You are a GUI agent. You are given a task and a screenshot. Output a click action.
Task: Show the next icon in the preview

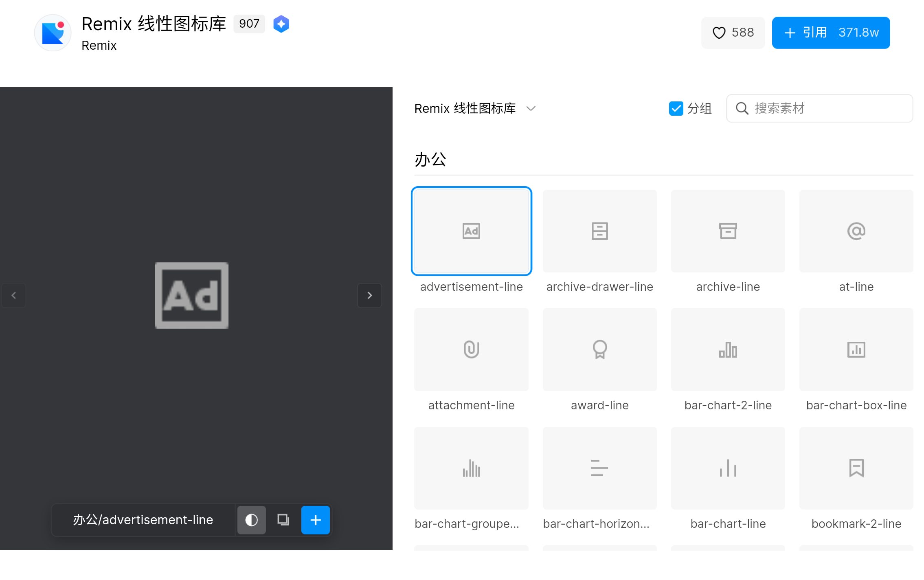369,295
